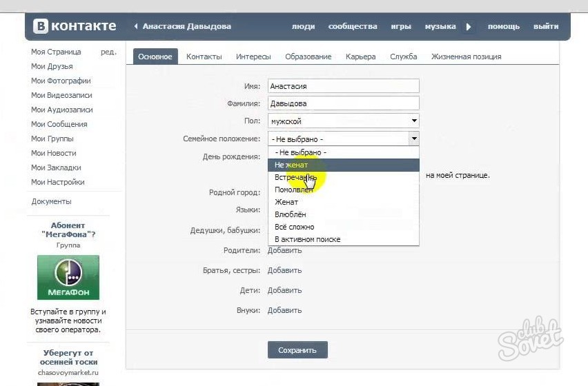Open the Пол dropdown arrow
Image resolution: width=588 pixels, height=386 pixels.
click(414, 121)
